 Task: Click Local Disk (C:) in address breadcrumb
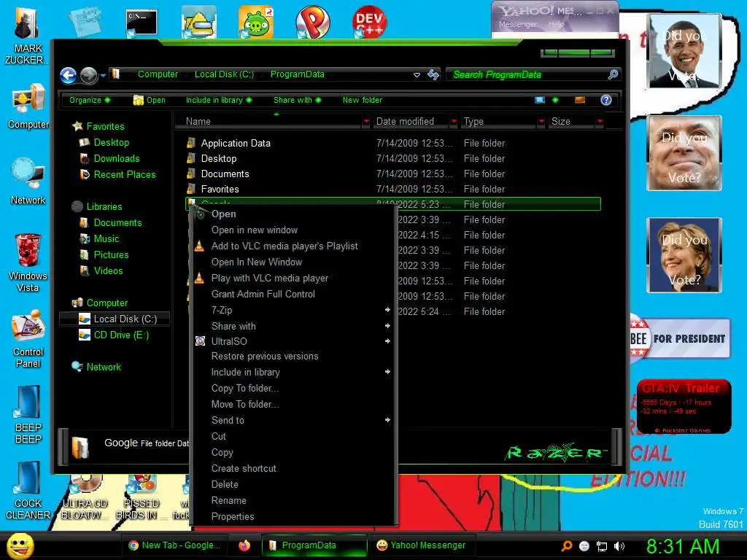click(x=224, y=74)
